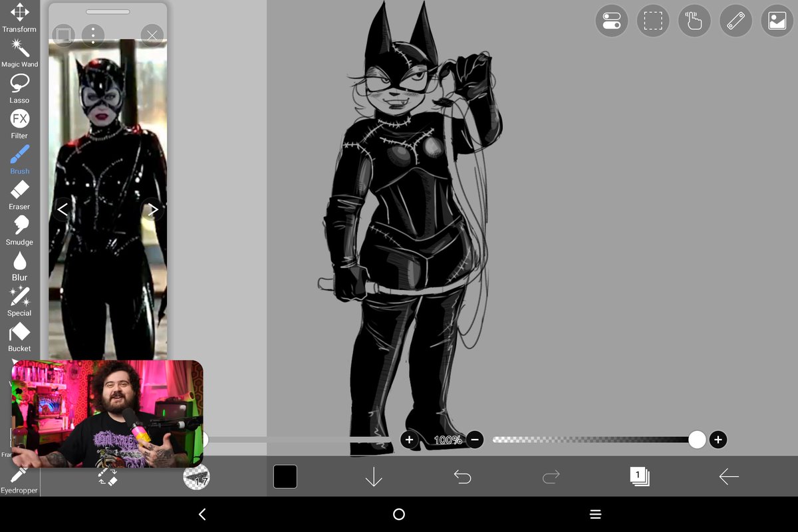This screenshot has width=798, height=532.
Task: Switch to the Eraser tool
Action: coord(19,195)
